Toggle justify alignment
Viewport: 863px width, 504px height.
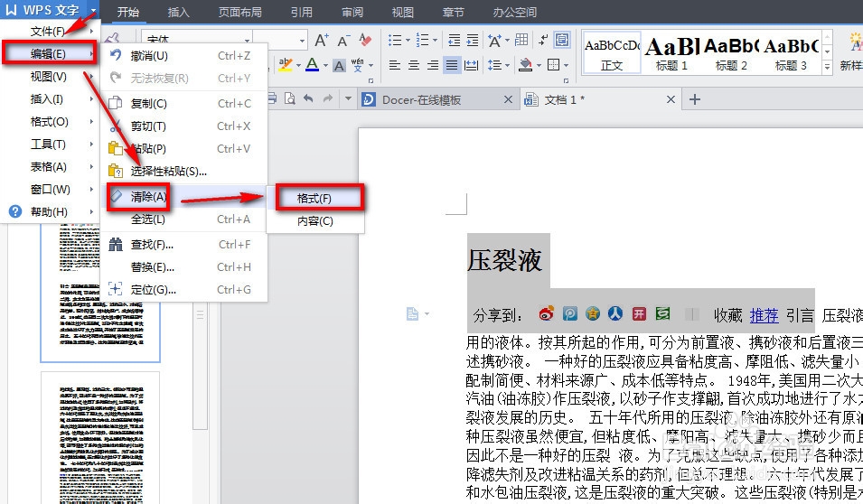[x=451, y=65]
